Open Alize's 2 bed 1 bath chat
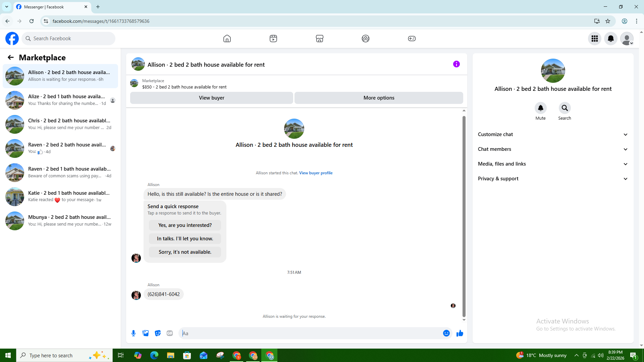Viewport: 644px width, 362px height. tap(60, 100)
